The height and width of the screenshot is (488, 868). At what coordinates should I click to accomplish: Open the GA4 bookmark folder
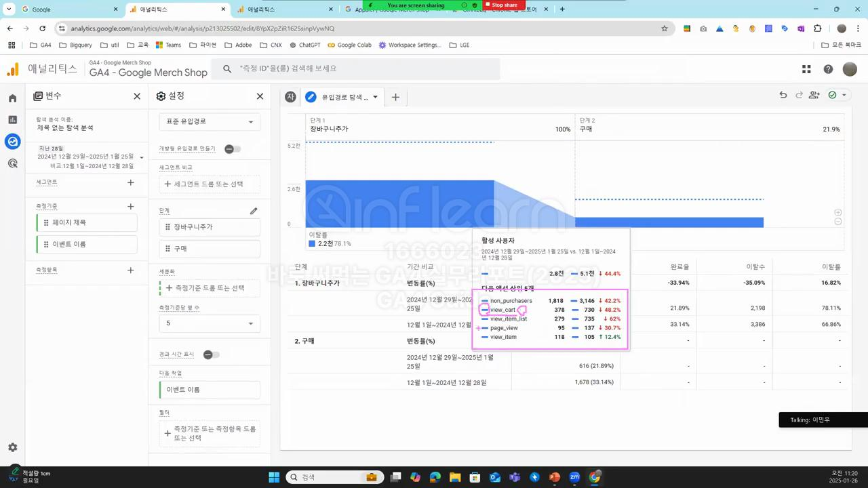[x=41, y=45]
